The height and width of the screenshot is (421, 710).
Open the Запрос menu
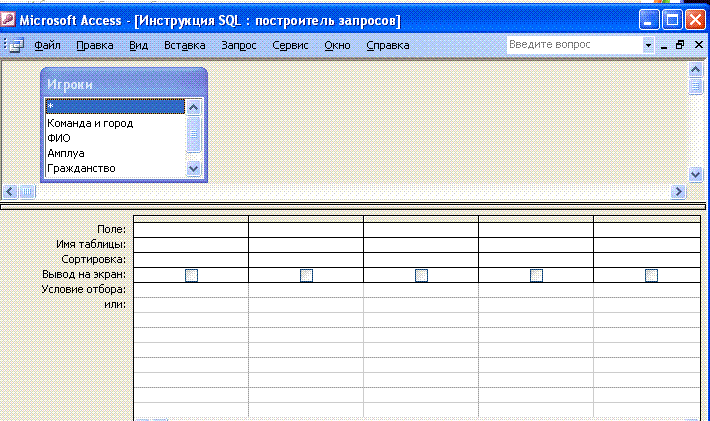pyautogui.click(x=239, y=45)
